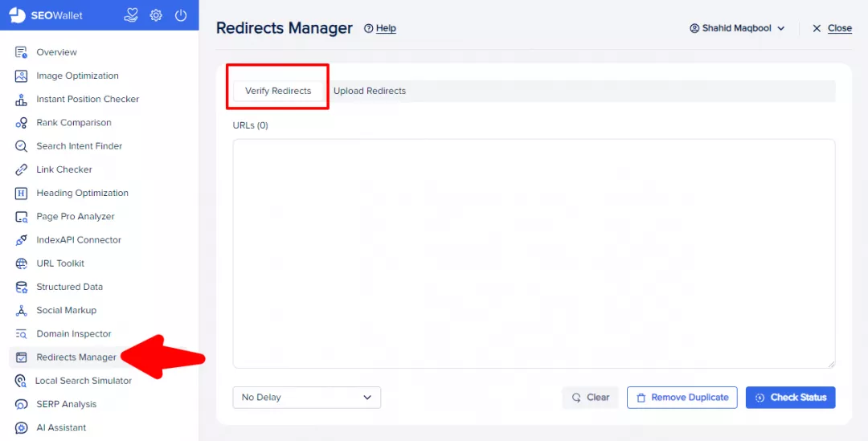Switch to Upload Redirects tab
The image size is (868, 441).
[370, 92]
